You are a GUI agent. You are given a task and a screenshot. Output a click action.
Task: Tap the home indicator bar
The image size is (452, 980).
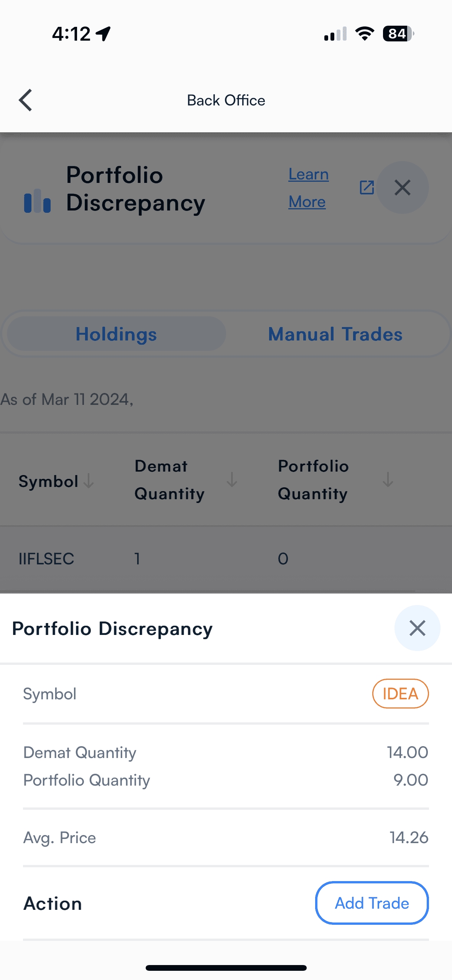pos(226,968)
